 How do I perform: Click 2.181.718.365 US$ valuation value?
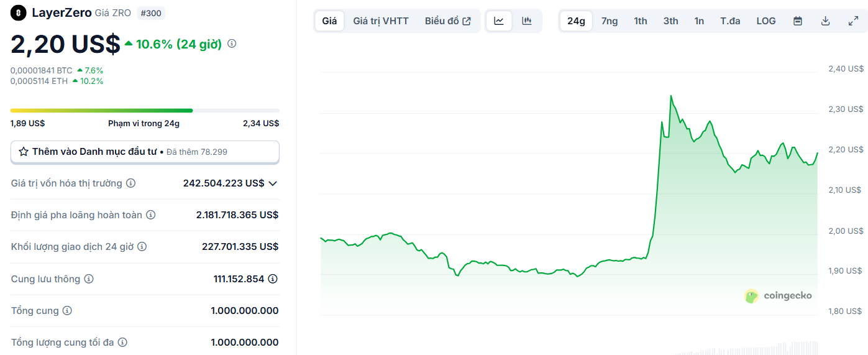pyautogui.click(x=237, y=215)
